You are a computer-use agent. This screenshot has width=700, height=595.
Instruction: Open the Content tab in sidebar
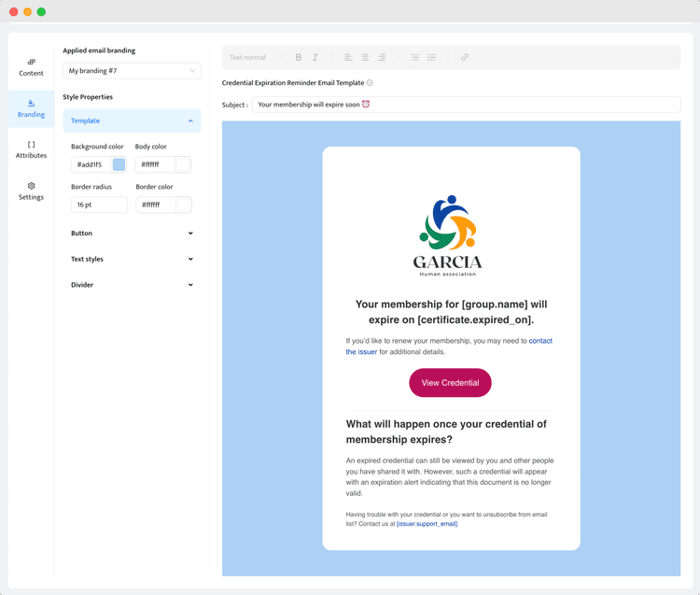(x=31, y=67)
